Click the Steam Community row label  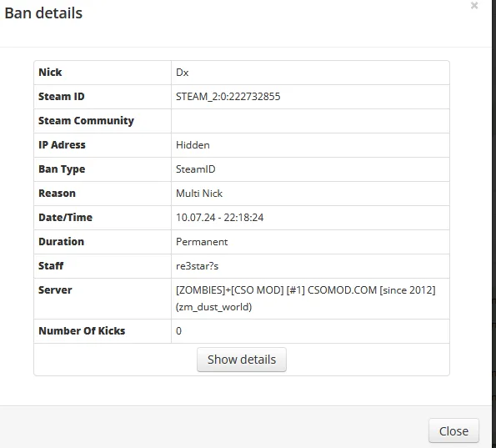[86, 121]
